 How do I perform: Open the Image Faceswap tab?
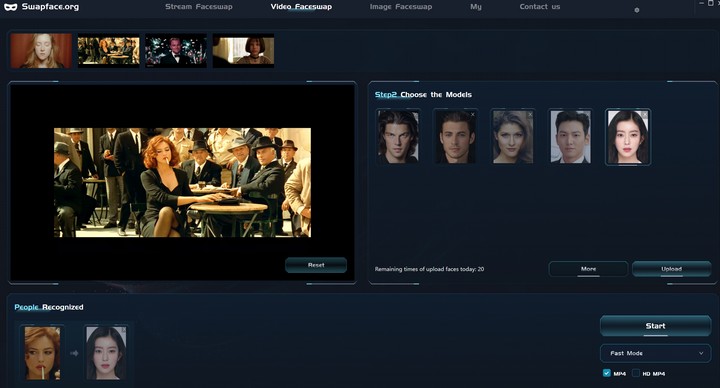[401, 7]
